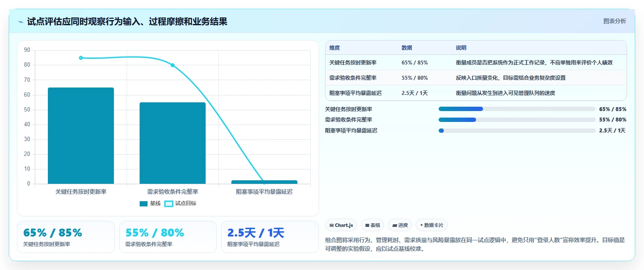
Task: Click 关键任务按时更新率 label in progress list
Action: (349, 109)
